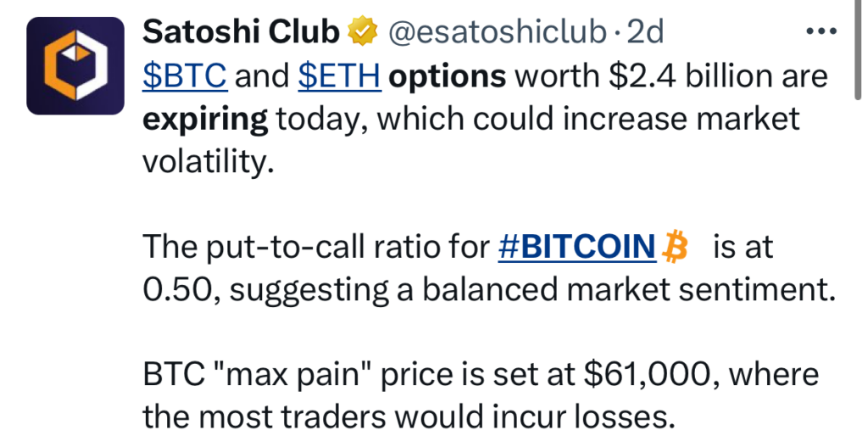Open the #BITCOIN hashtag link
This screenshot has height=447, width=868.
(x=576, y=249)
